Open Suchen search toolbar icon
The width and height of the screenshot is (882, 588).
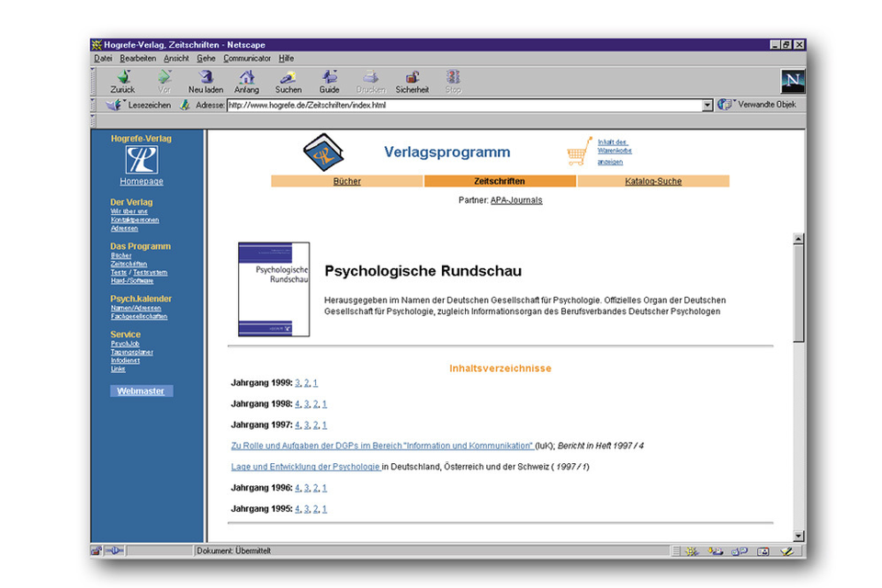pos(288,78)
